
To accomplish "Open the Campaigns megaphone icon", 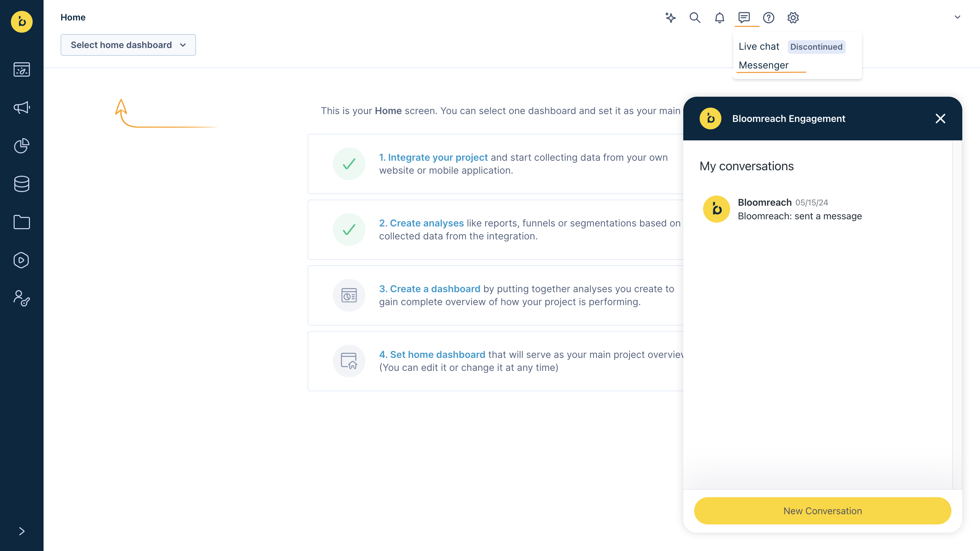I will (x=22, y=108).
